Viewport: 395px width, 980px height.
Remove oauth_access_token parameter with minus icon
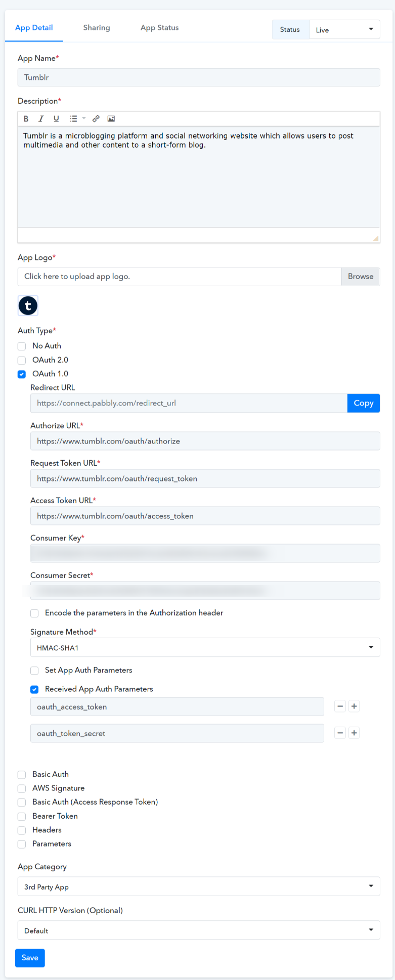pyautogui.click(x=340, y=706)
